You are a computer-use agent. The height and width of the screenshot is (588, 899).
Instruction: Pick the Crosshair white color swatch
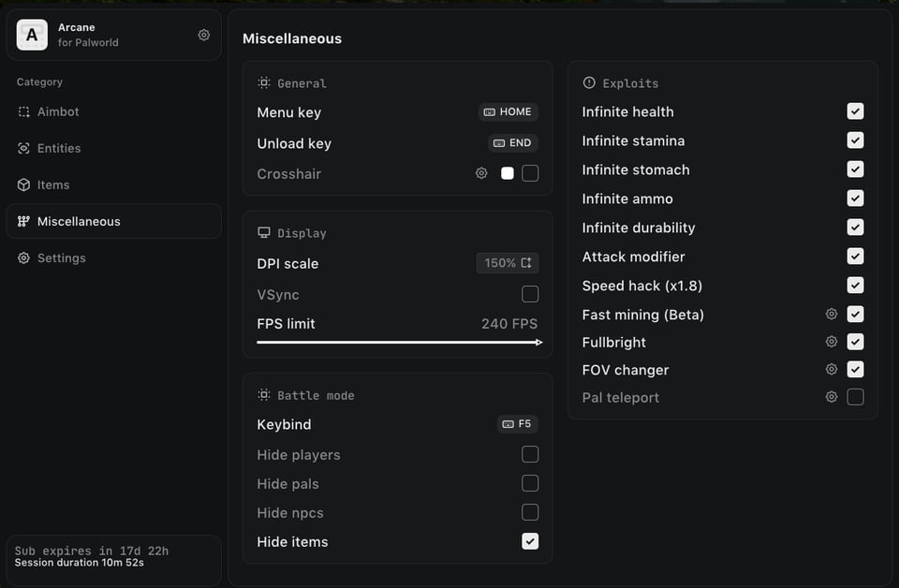508,173
